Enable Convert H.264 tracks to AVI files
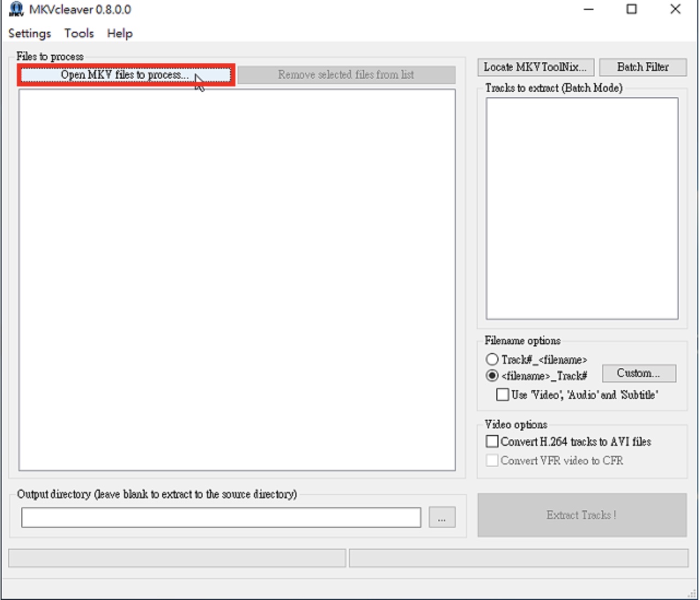This screenshot has width=700, height=600. pos(568,442)
